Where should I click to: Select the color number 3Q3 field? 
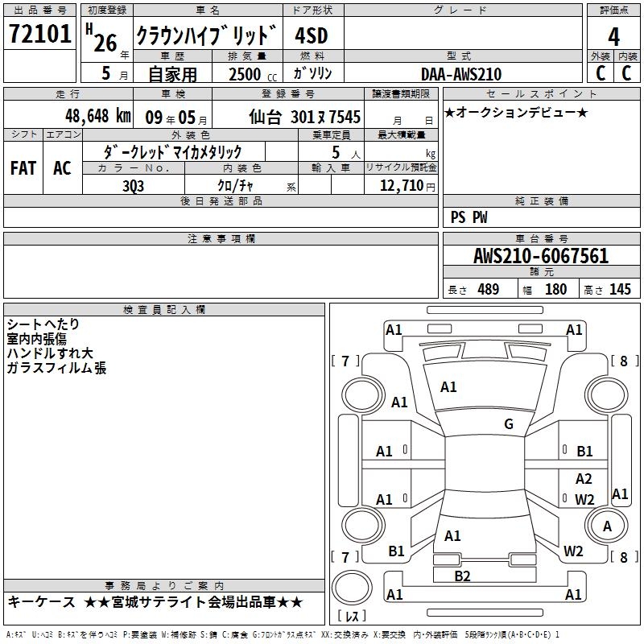tap(134, 185)
